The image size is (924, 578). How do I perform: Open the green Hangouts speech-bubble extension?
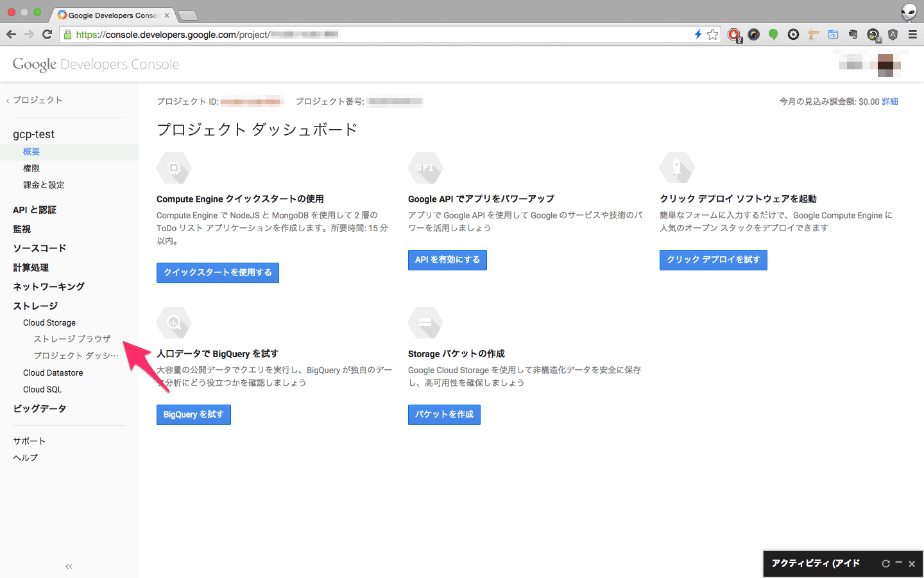click(x=773, y=35)
